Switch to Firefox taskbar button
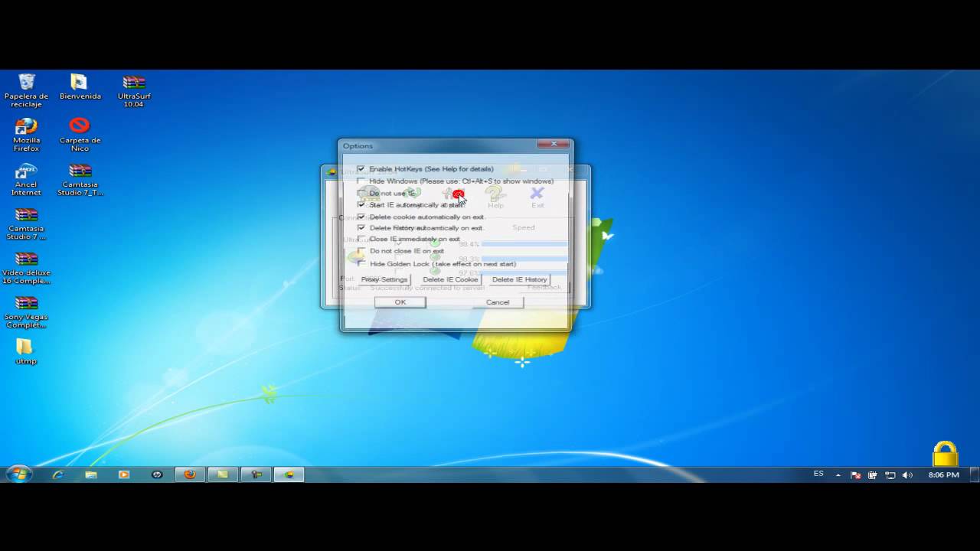The height and width of the screenshot is (551, 980). point(190,474)
